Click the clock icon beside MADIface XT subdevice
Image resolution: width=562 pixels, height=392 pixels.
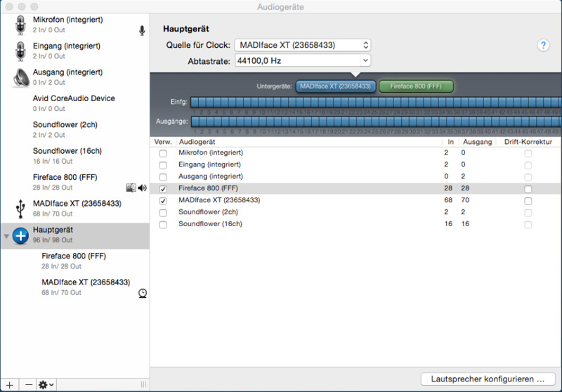(142, 292)
